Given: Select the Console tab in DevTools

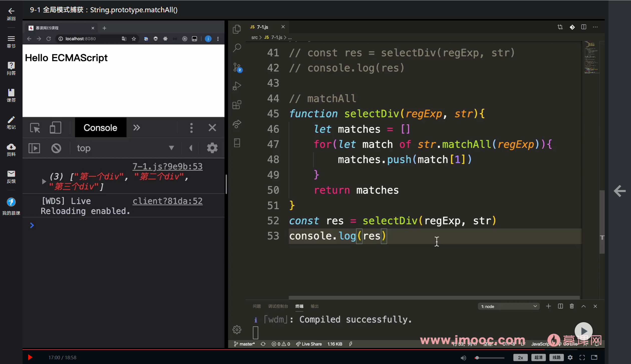Looking at the screenshot, I should tap(100, 128).
